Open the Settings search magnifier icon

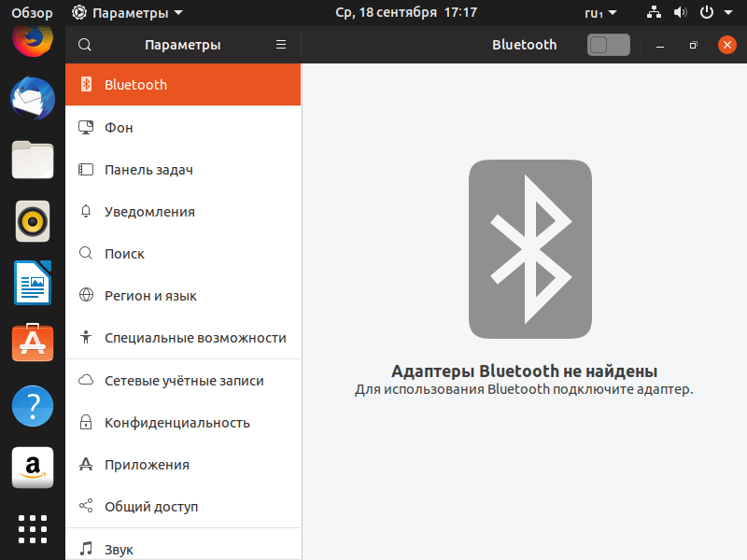click(x=85, y=45)
